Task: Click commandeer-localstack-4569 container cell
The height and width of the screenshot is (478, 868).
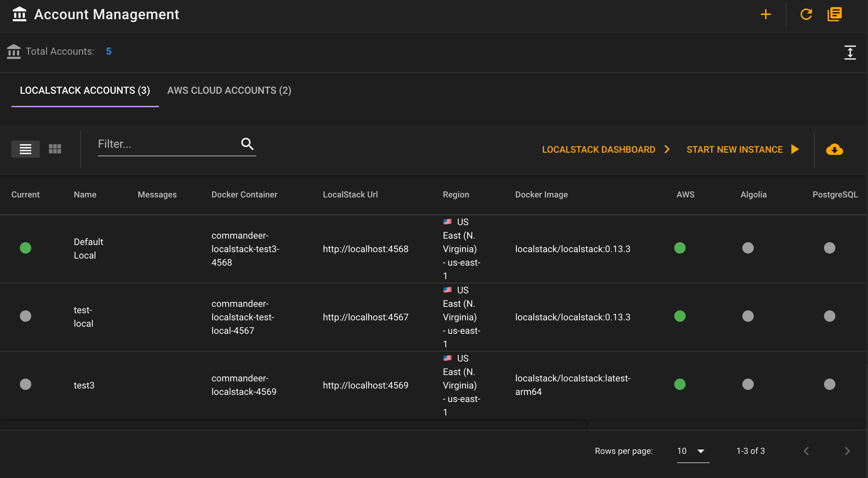Action: click(x=244, y=385)
